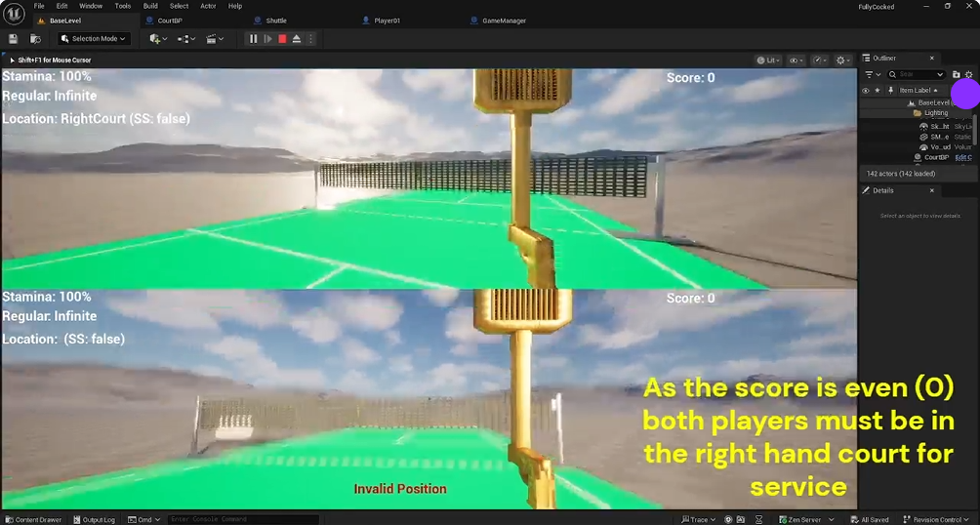
Task: Click the Edit link beside CourtBP
Action: (x=963, y=157)
